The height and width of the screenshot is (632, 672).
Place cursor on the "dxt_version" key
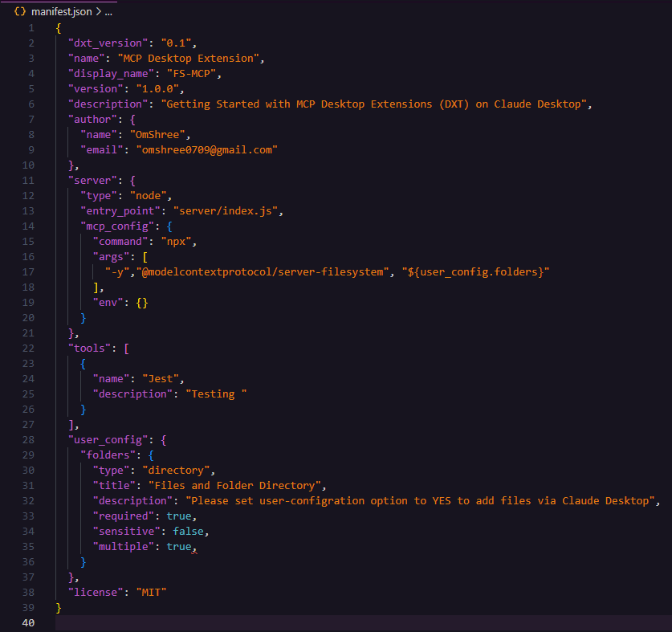pos(107,43)
